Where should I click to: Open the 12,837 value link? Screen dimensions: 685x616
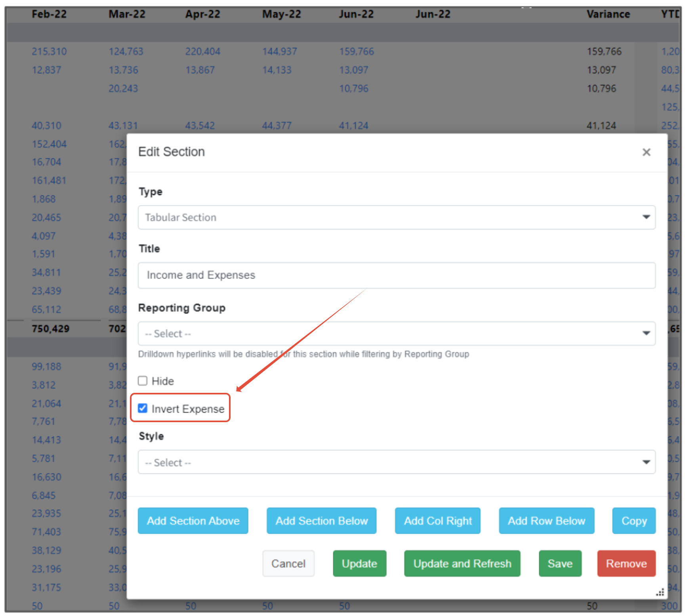point(46,70)
